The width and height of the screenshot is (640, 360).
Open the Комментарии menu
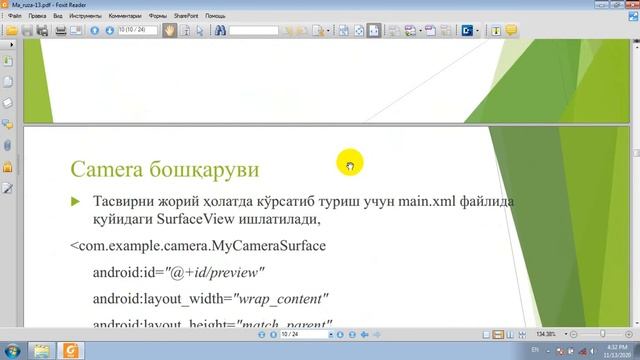125,16
